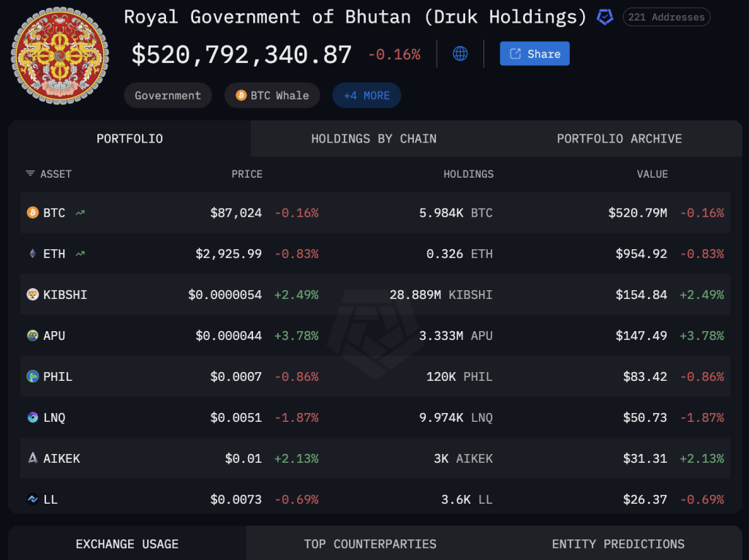Click the $147.49 APU value
This screenshot has width=749, height=560.
[641, 336]
